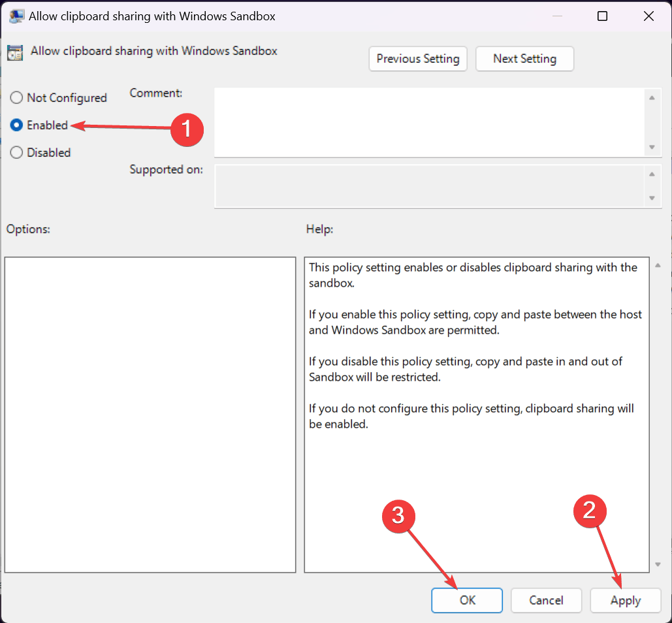Select the Not Configured radio button
Screen dimensions: 672x623
click(16, 97)
